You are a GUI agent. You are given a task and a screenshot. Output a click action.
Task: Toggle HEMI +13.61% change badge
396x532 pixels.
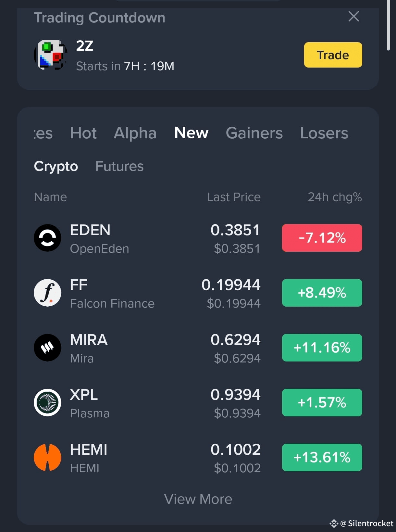322,457
